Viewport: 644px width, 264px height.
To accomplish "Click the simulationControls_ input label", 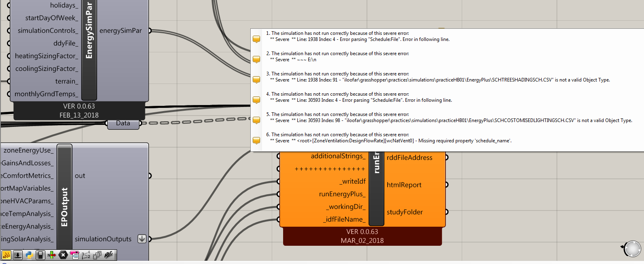I will [x=48, y=30].
